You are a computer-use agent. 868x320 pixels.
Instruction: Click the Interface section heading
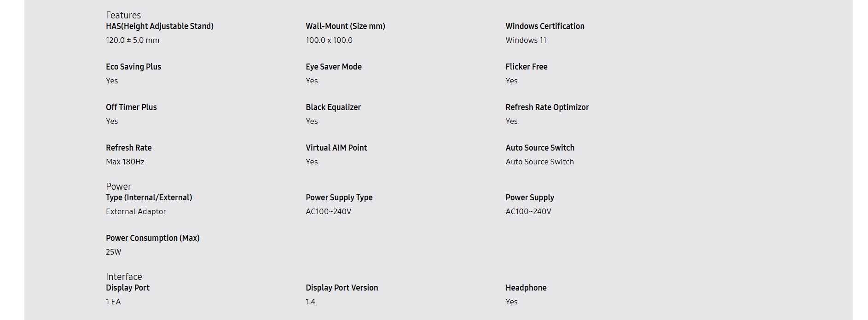pos(124,277)
